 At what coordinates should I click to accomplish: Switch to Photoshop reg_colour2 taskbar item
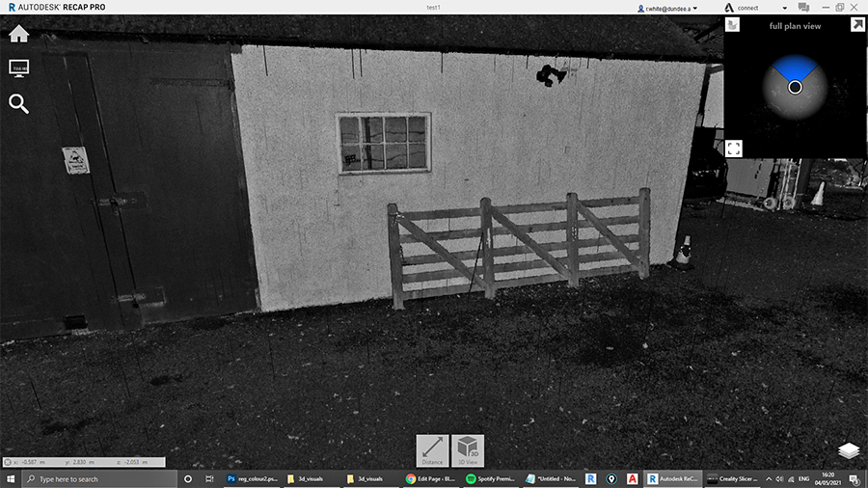click(253, 478)
